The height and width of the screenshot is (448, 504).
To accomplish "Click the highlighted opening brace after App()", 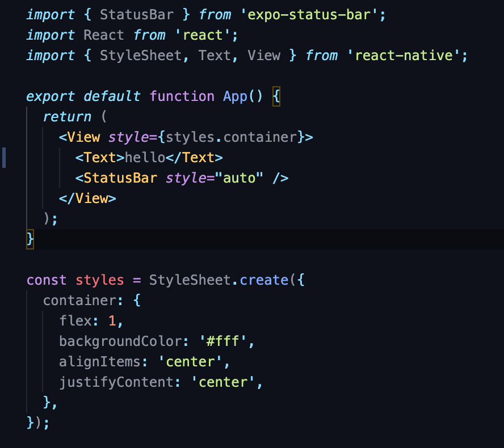I will (276, 96).
